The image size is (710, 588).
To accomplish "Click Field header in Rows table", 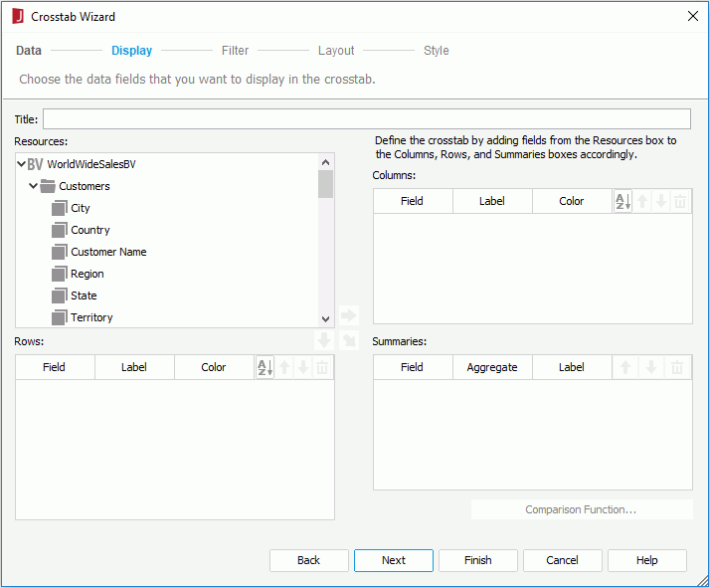I will coord(55,367).
